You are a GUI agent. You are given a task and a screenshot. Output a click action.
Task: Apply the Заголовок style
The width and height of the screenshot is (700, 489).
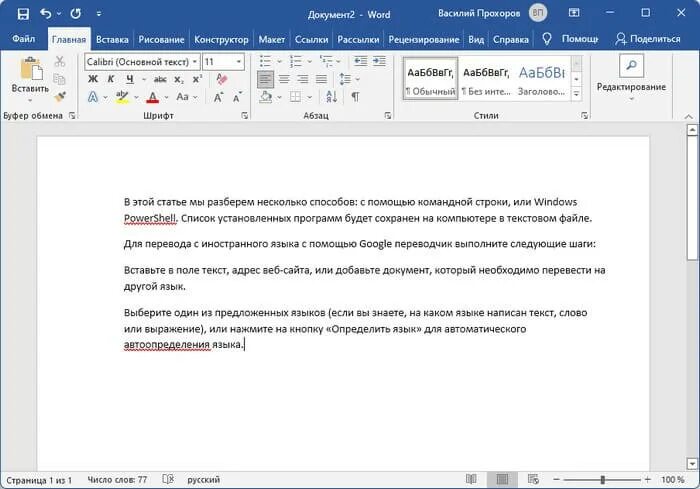542,80
